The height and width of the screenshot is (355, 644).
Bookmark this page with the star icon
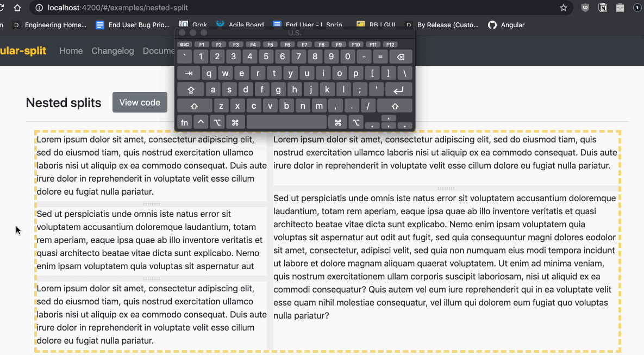564,8
